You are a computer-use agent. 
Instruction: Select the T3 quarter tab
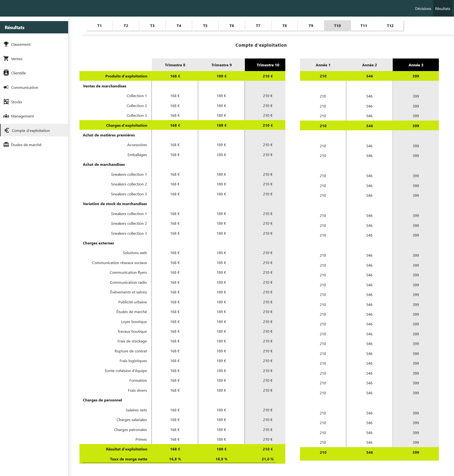[x=152, y=26]
